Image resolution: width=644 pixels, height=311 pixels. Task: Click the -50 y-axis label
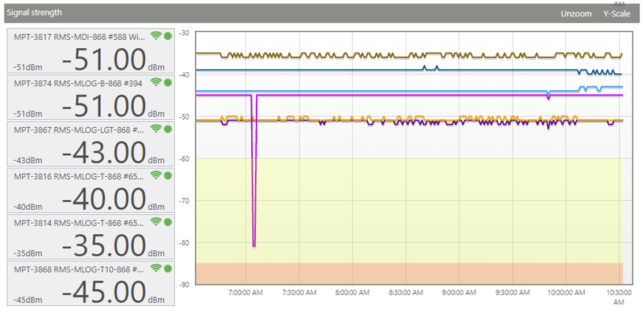coord(184,117)
